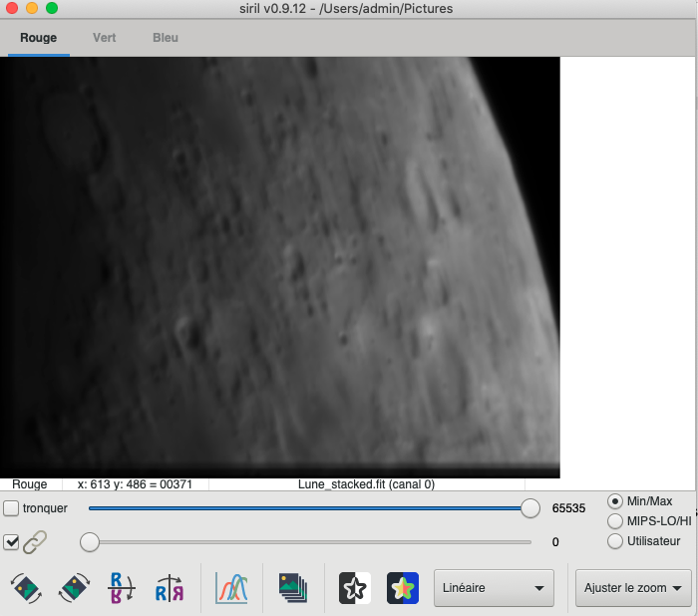
Task: Open the Linéaire display mode dropdown
Action: pos(495,588)
